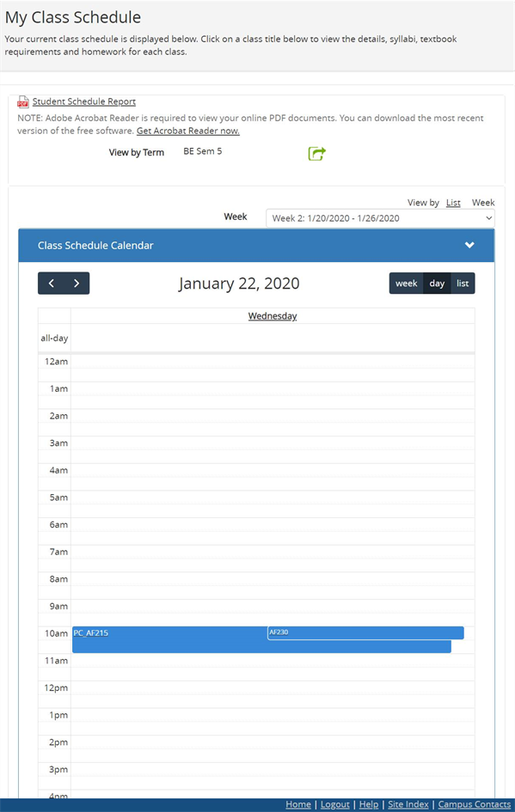Viewport: 515px width, 812px height.
Task: Collapse the Class Schedule Calendar panel chevron
Action: click(469, 245)
